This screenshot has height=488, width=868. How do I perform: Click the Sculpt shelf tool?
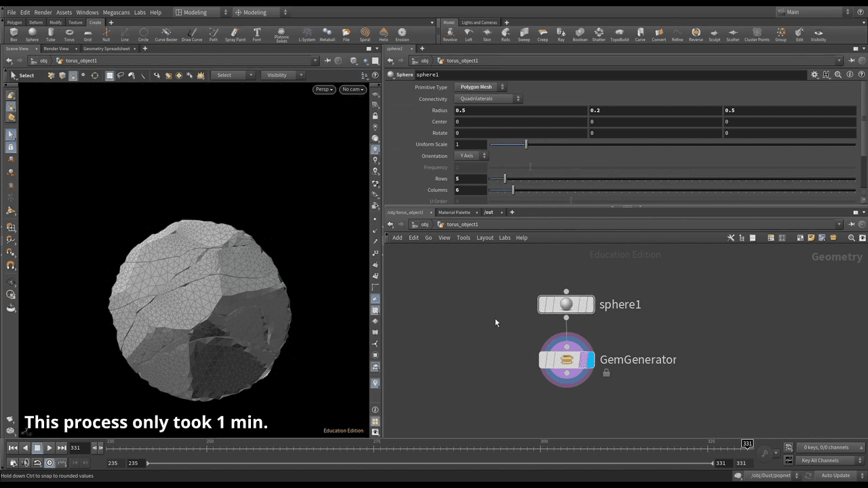pyautogui.click(x=714, y=35)
